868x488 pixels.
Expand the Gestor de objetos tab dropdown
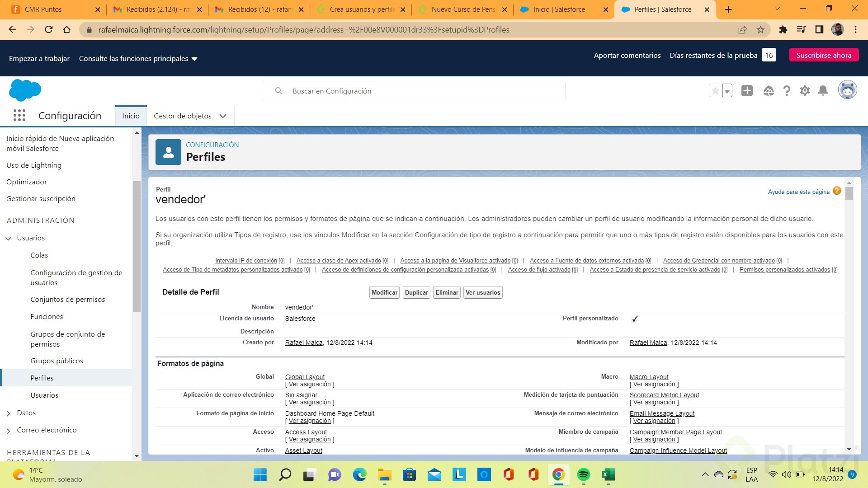[223, 116]
